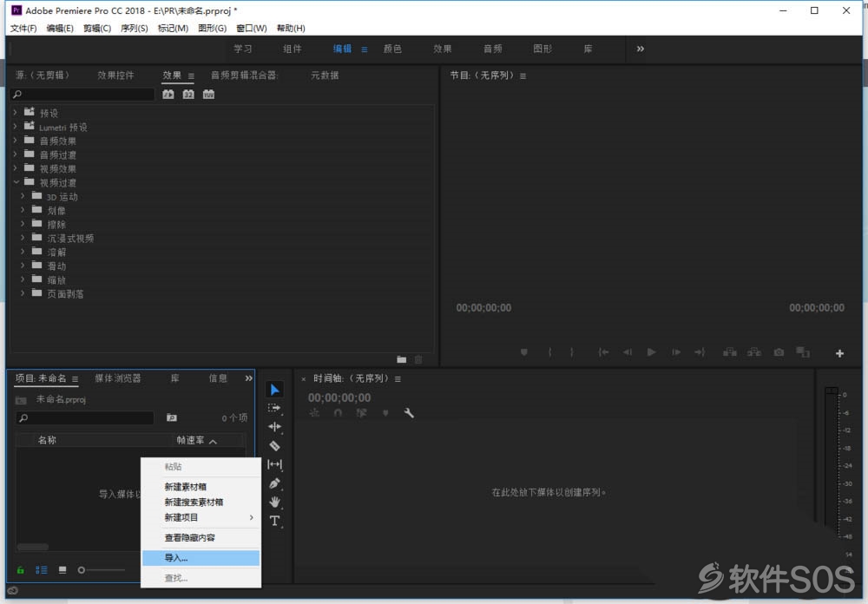Viewport: 868px width, 604px height.
Task: Toggle linked selection in timeline
Action: click(361, 413)
